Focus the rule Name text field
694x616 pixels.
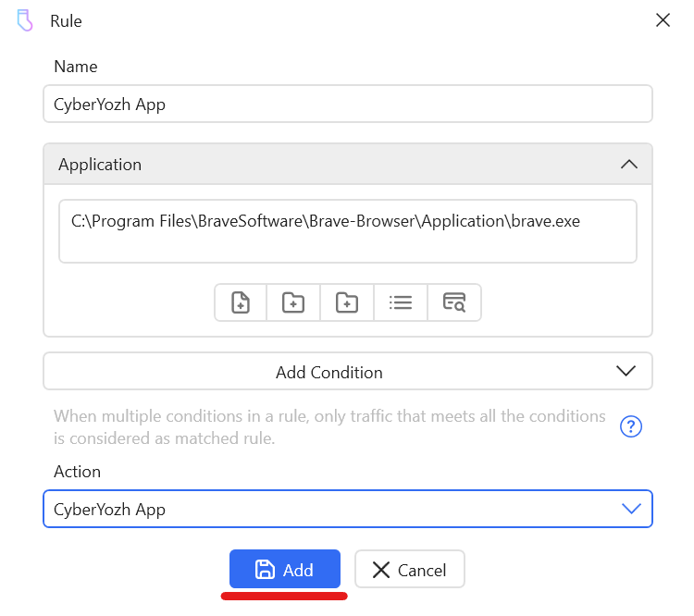pyautogui.click(x=347, y=105)
